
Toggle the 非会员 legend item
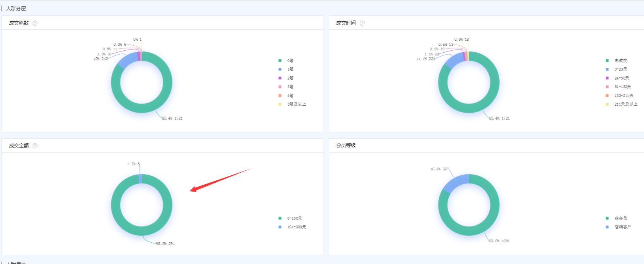tap(620, 219)
